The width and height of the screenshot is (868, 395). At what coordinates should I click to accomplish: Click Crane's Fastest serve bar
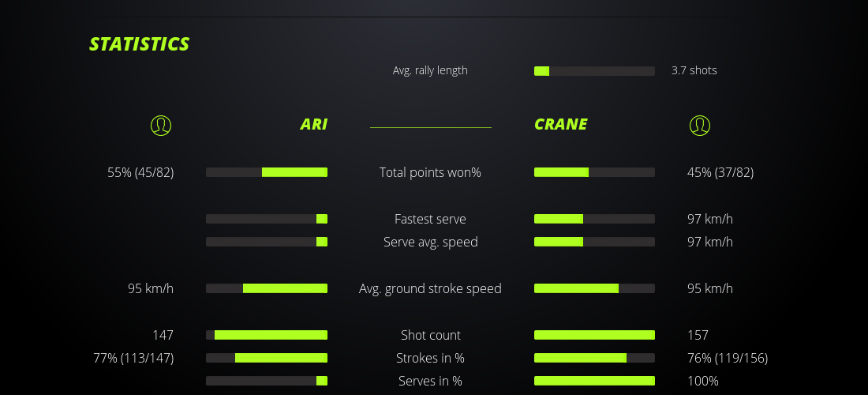tap(594, 219)
